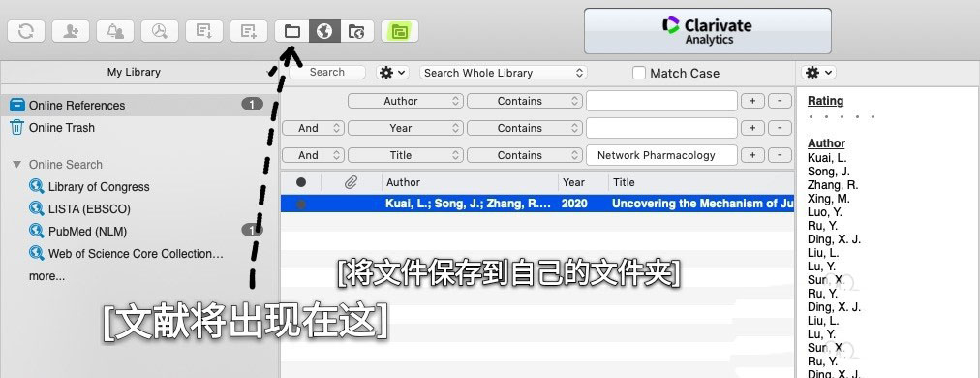Viewport: 980px width, 378px height.
Task: Click author Luo, Y. in reference panel
Action: (825, 212)
